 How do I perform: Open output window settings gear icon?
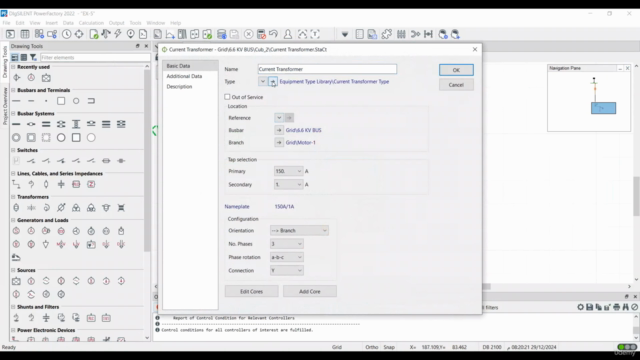tap(580, 307)
